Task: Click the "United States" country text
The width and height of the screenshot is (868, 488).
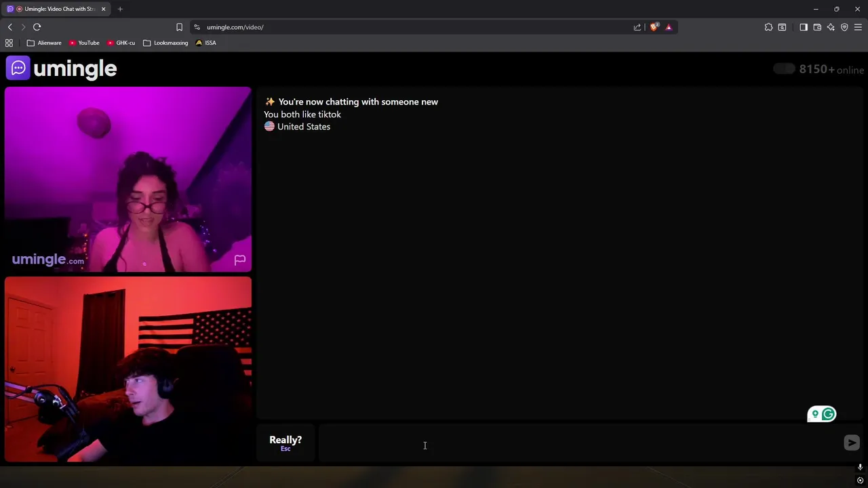Action: click(x=304, y=127)
